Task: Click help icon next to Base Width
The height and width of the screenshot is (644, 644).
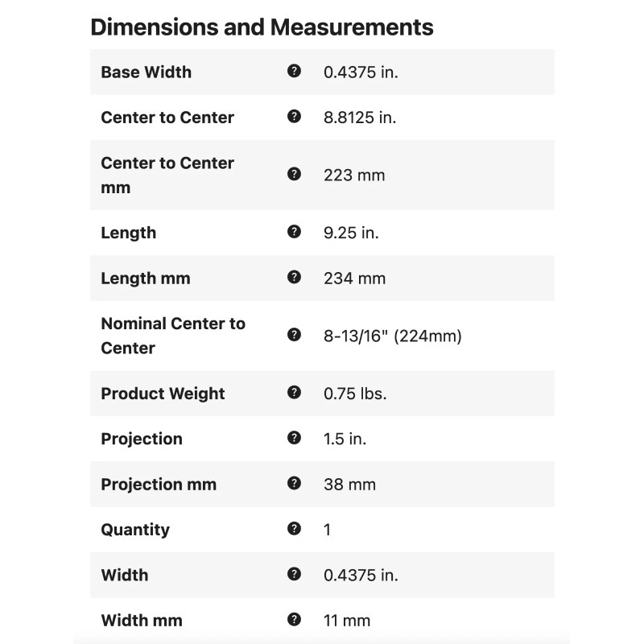Action: [294, 71]
